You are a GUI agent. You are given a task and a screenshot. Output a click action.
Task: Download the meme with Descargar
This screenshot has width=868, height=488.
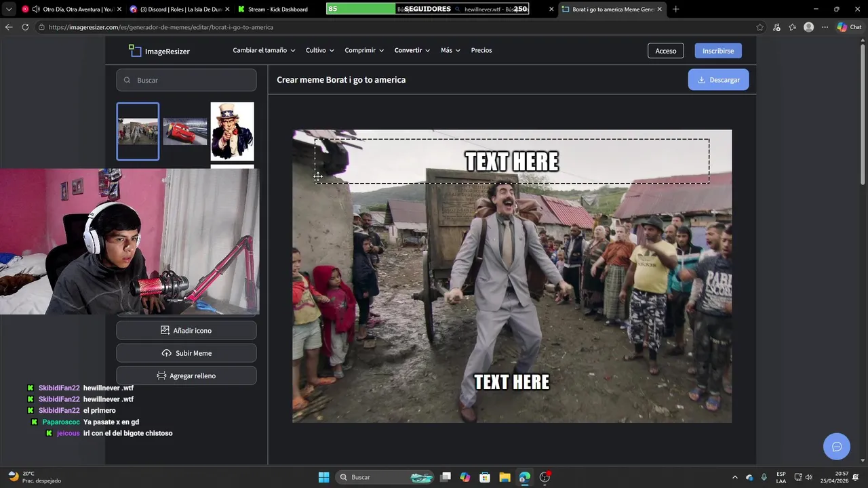[718, 79]
